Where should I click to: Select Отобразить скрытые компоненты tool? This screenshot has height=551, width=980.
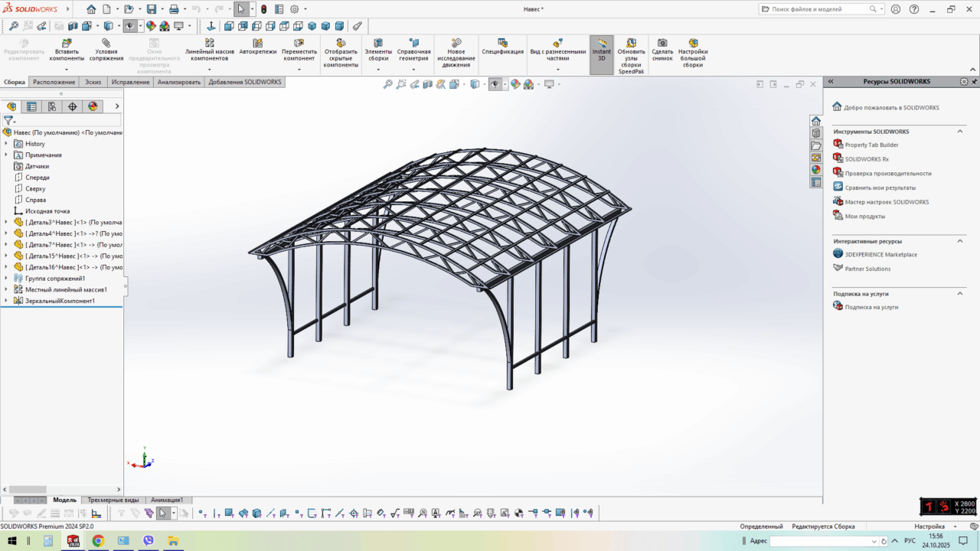click(341, 44)
